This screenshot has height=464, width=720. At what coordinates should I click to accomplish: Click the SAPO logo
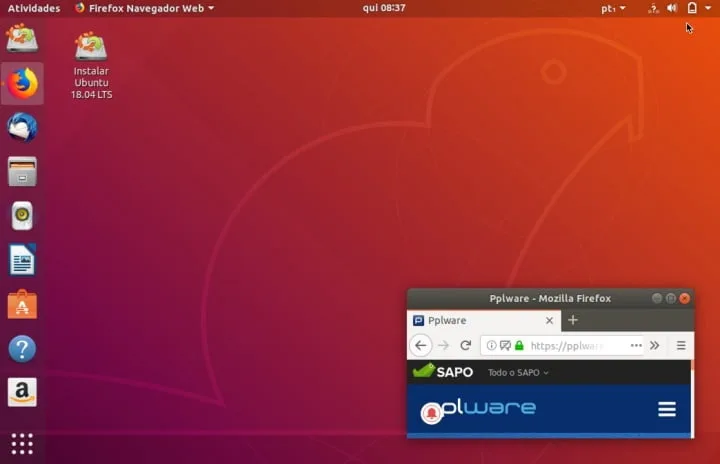pos(443,371)
